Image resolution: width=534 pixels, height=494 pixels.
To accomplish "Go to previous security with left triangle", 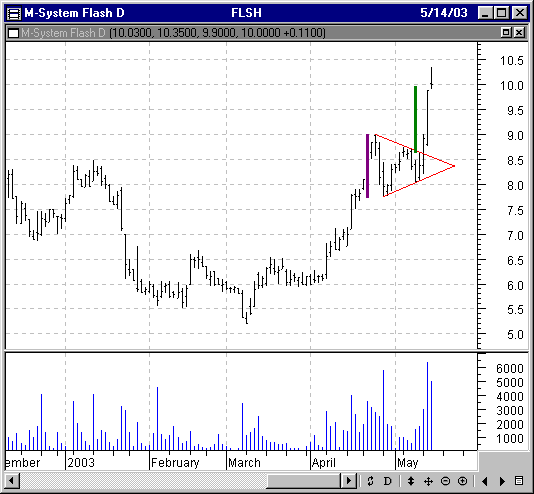I will (485, 481).
